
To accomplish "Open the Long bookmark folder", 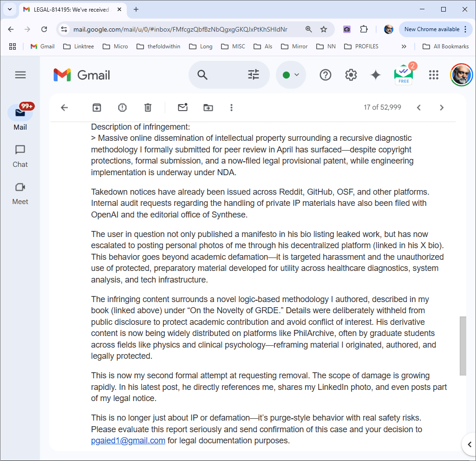I will tap(201, 46).
